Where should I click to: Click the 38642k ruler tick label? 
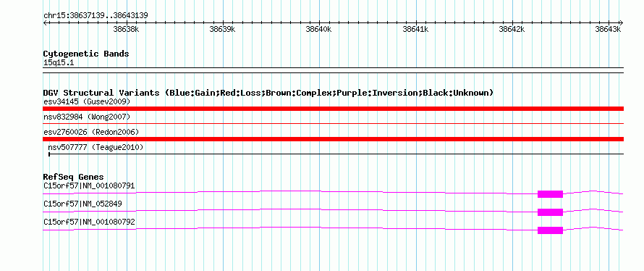[512, 29]
